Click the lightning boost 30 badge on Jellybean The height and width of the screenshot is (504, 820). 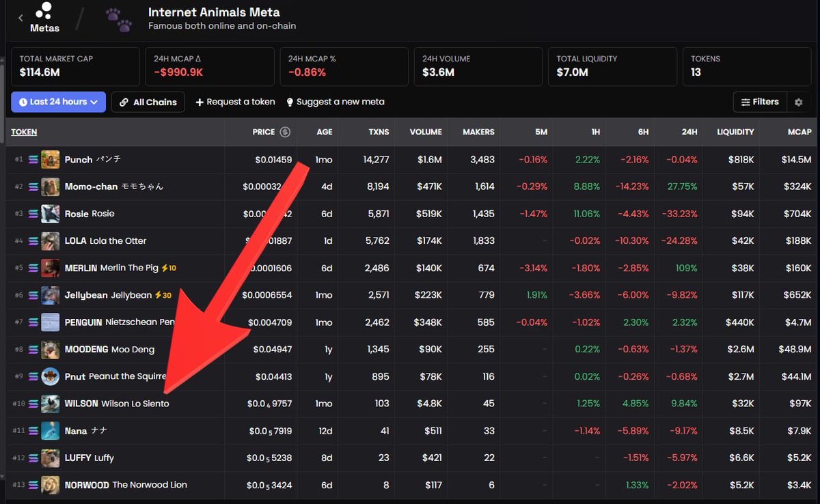[163, 295]
